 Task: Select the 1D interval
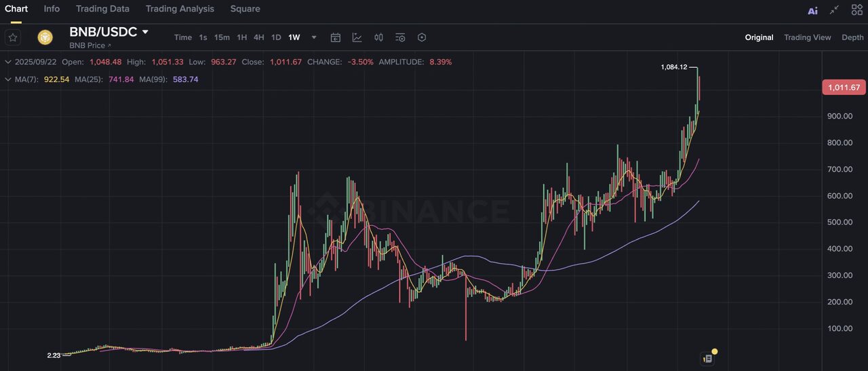(x=276, y=37)
